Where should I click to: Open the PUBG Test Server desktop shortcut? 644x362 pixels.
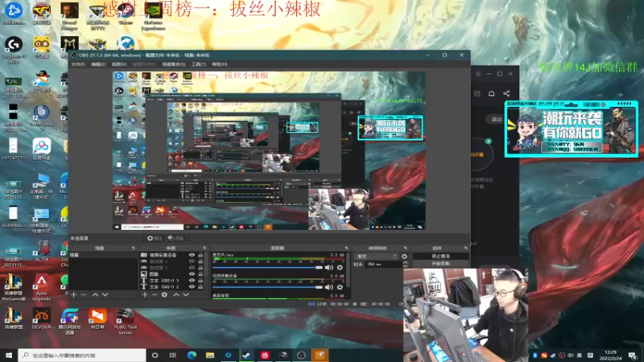[126, 322]
